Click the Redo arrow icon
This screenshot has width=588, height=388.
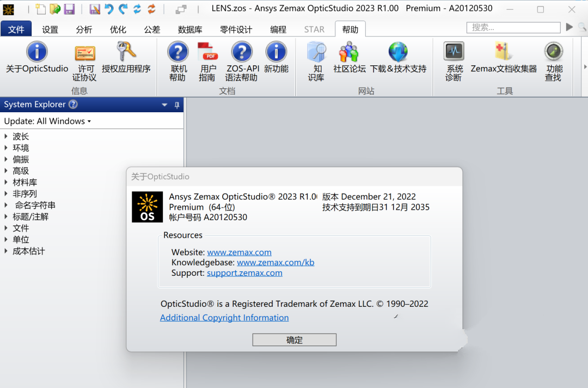(x=123, y=9)
